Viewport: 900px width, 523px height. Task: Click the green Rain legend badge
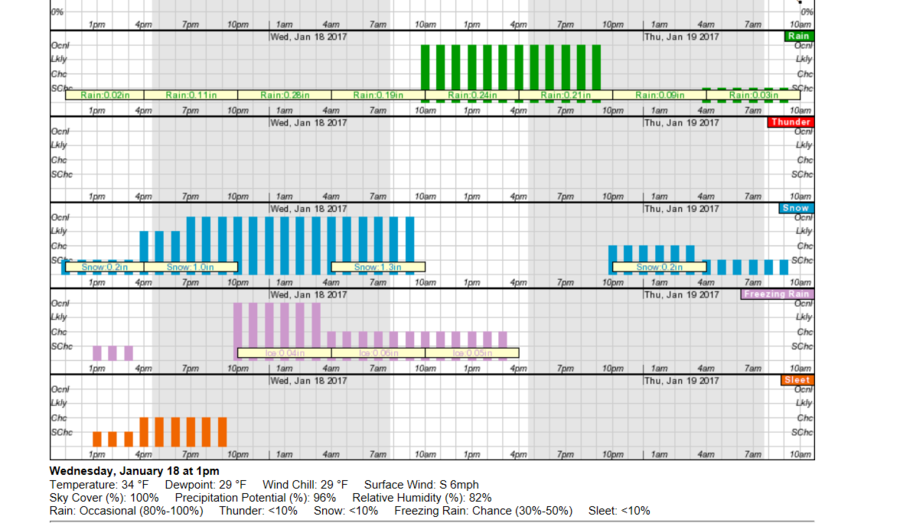798,36
